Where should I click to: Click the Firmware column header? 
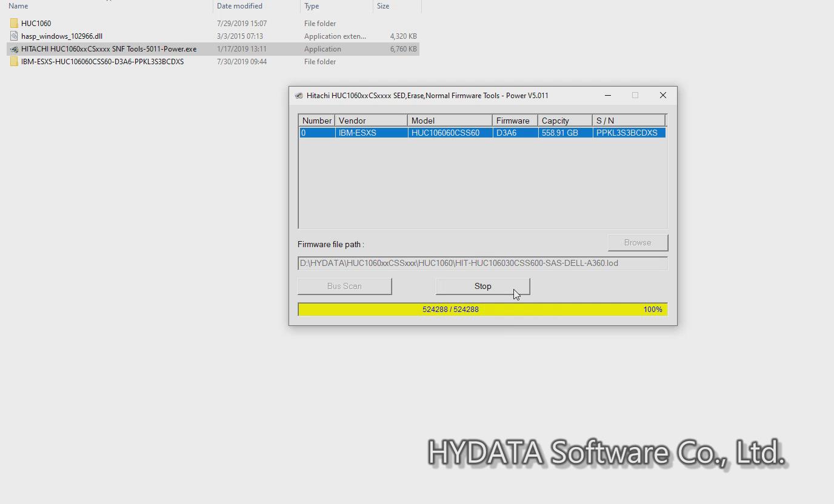point(515,121)
